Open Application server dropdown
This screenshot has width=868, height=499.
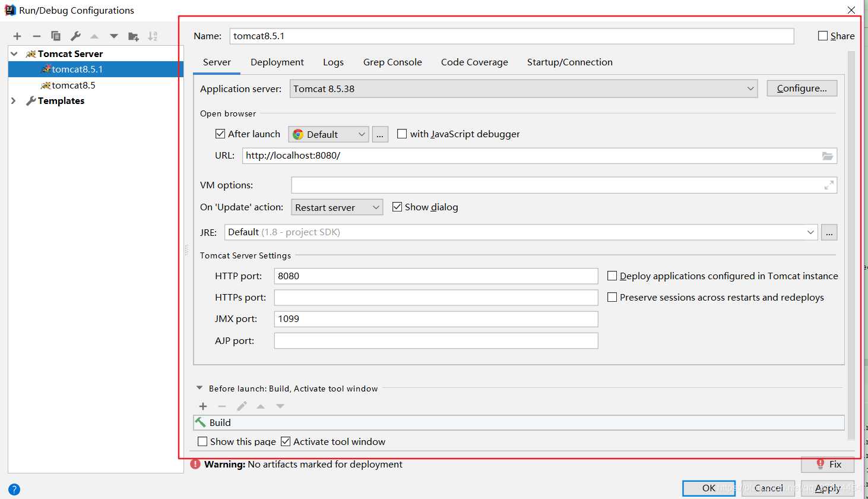click(524, 89)
